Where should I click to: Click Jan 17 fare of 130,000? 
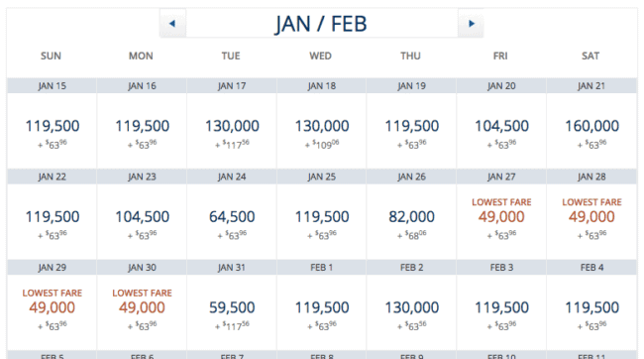232,131
